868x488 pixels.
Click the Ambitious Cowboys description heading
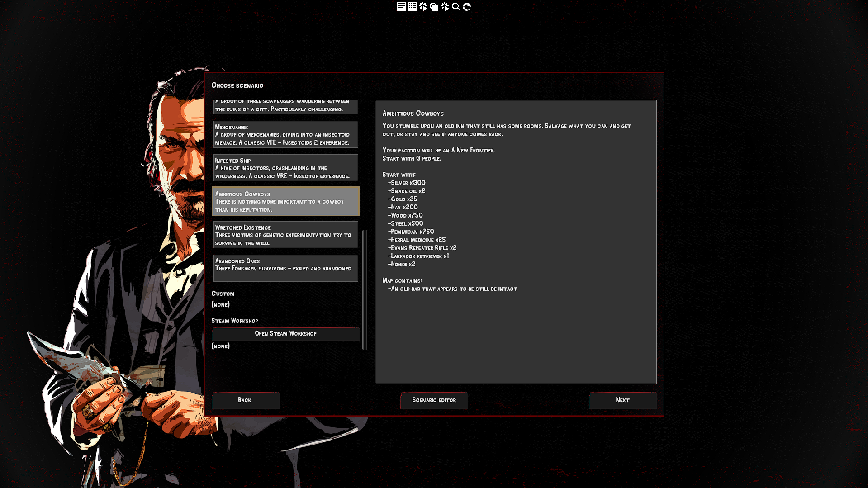[x=413, y=114]
